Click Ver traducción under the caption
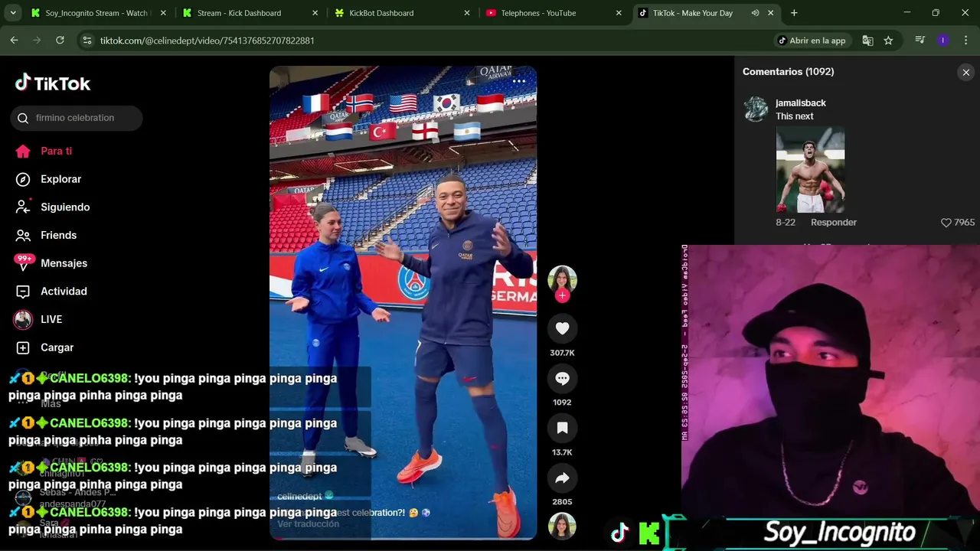This screenshot has width=980, height=551. pyautogui.click(x=308, y=523)
